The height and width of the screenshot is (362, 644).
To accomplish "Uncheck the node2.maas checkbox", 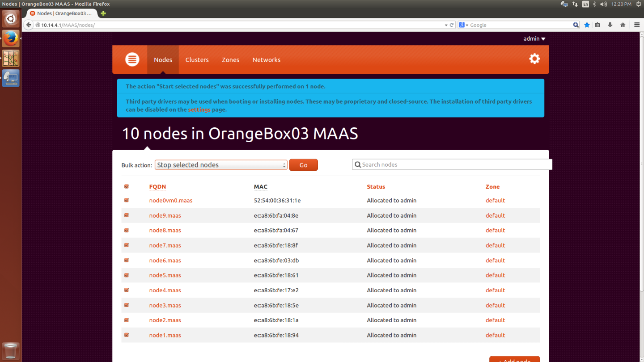I will (127, 320).
